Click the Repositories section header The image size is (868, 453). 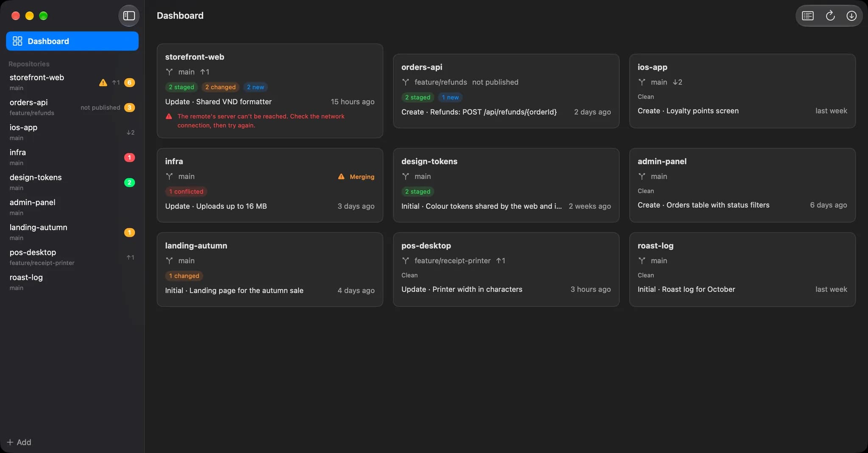[29, 64]
